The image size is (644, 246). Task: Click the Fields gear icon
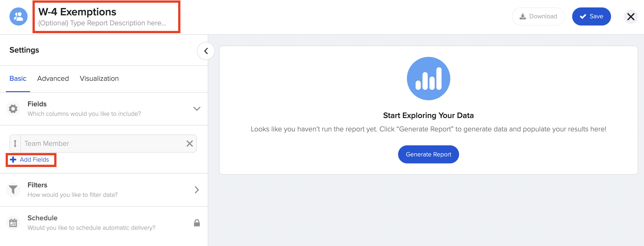pyautogui.click(x=13, y=109)
